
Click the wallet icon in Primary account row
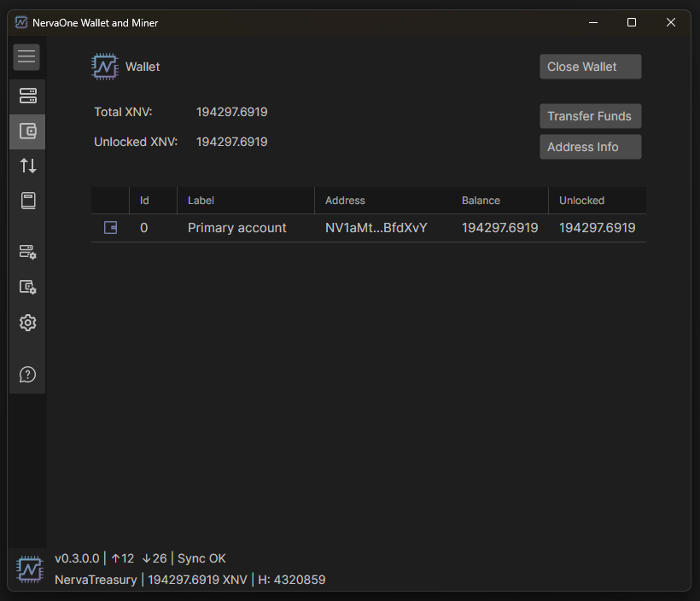[x=110, y=228]
